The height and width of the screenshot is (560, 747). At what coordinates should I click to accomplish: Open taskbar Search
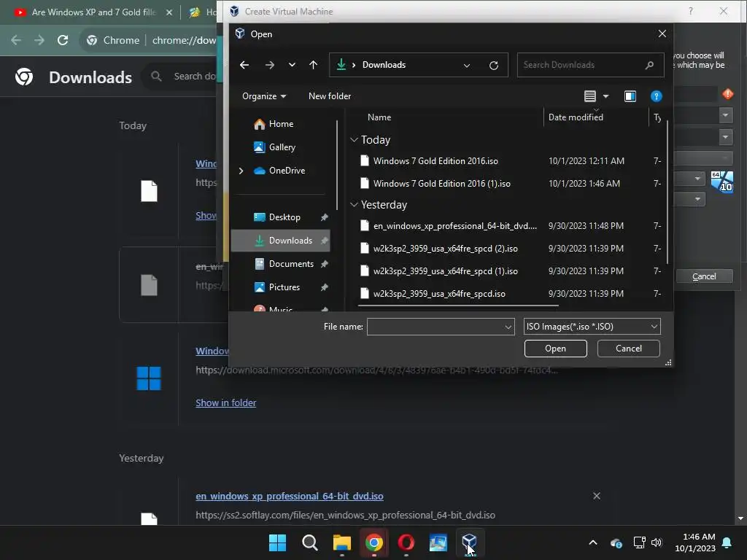point(309,542)
